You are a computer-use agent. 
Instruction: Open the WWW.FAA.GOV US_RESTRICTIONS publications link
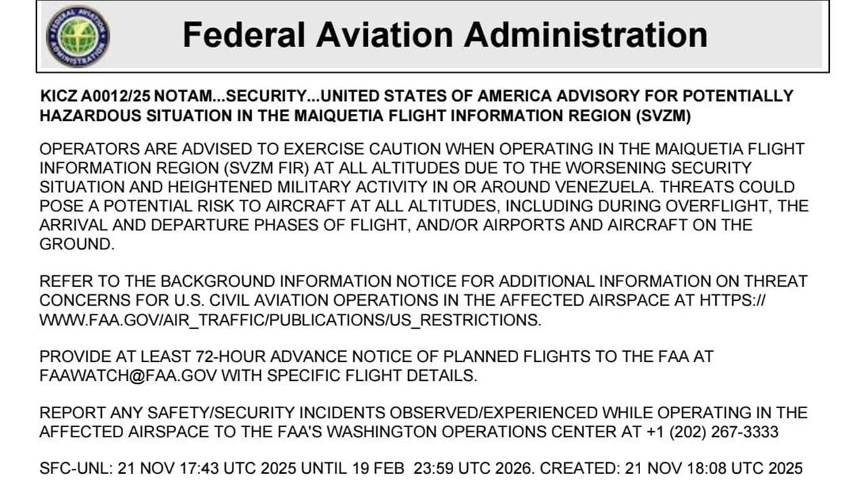[x=290, y=321]
